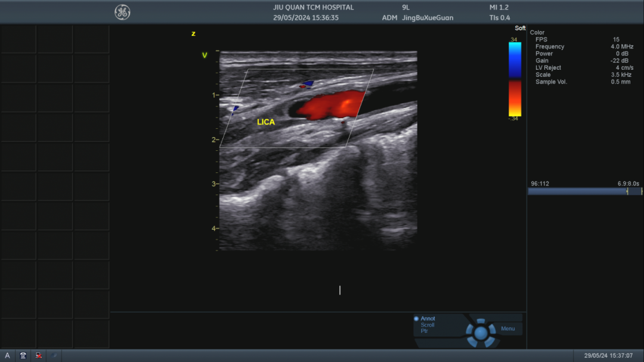Click the yellow 'V' probe orientation marker
The image size is (644, 362).
[205, 55]
